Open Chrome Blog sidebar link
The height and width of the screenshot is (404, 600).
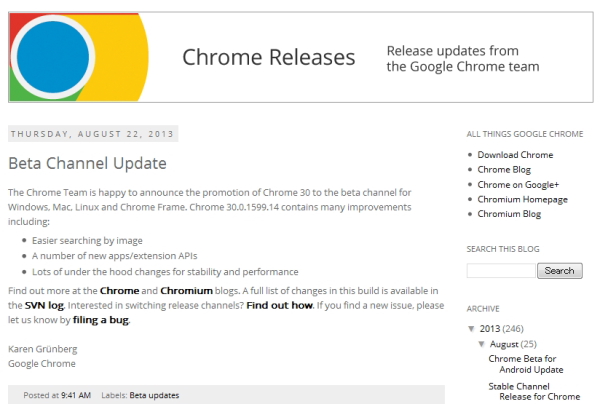pos(507,170)
